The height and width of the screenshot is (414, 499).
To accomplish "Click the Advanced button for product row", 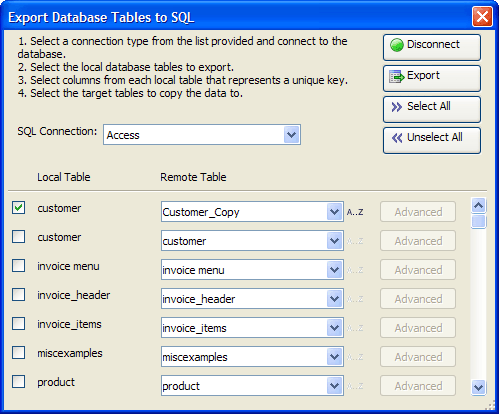I will coord(418,386).
